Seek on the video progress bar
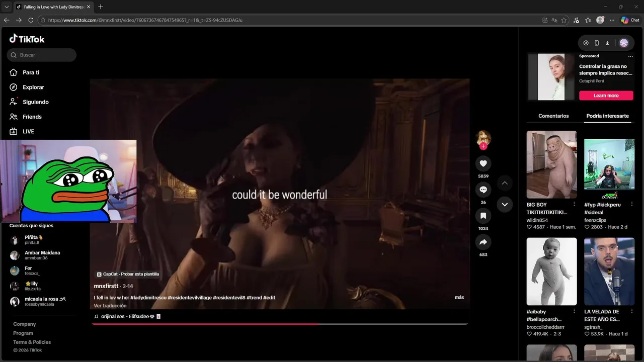The image size is (644, 362). [279, 324]
